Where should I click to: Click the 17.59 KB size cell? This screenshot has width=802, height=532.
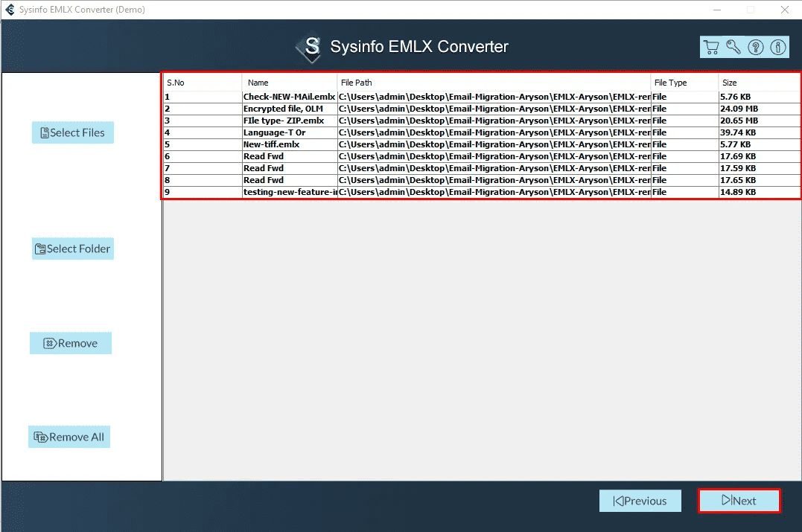point(759,168)
